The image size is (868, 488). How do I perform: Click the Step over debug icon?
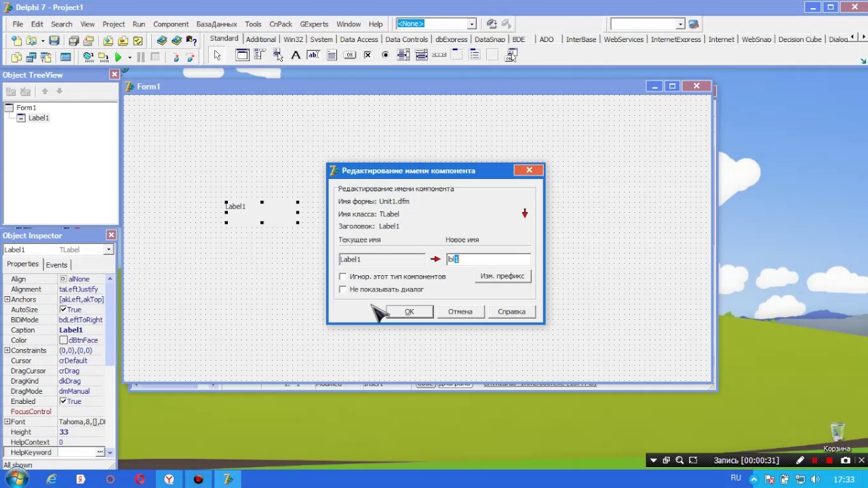pos(190,57)
